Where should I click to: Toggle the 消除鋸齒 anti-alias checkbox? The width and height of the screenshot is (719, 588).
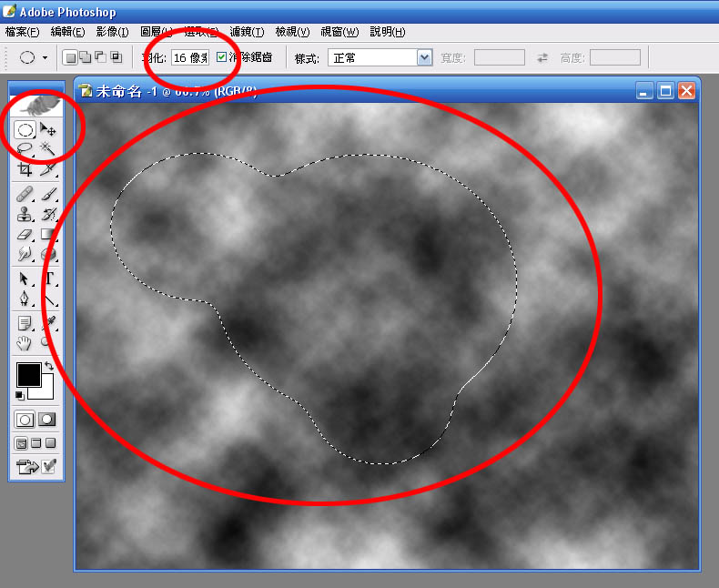[x=221, y=57]
